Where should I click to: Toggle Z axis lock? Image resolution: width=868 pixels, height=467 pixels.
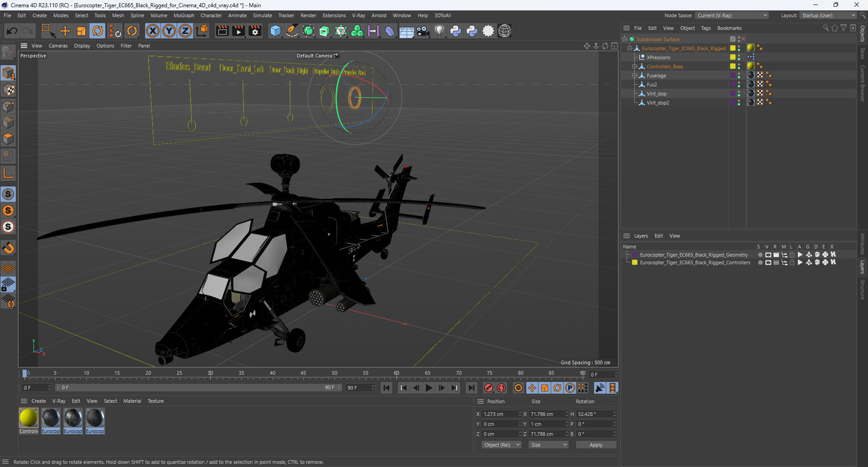185,31
